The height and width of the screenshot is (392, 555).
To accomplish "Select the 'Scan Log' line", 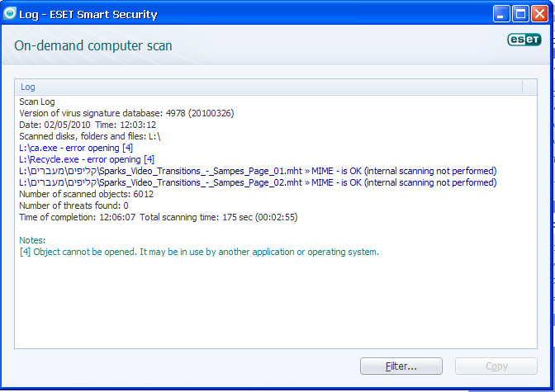I will coord(37,101).
